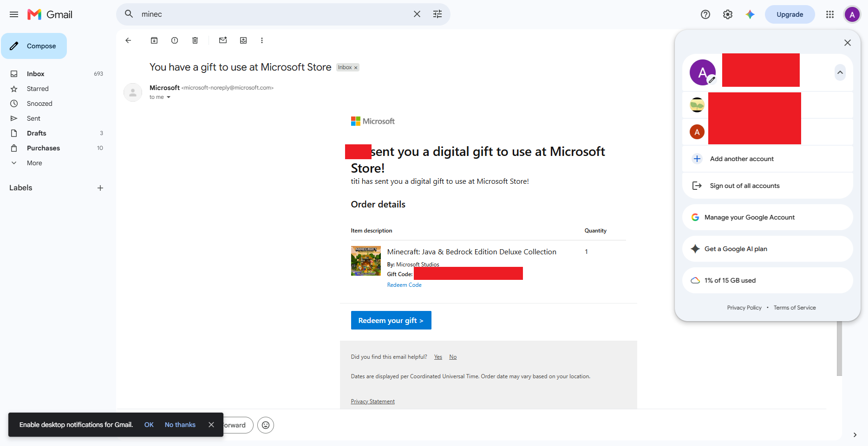Decline notifications with No thanks
The height and width of the screenshot is (446, 868).
tap(180, 425)
